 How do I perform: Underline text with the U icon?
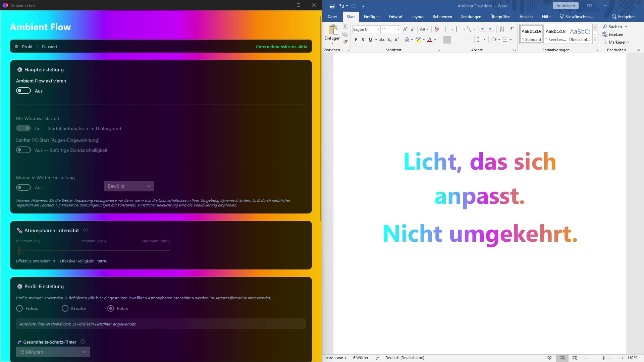pos(370,40)
